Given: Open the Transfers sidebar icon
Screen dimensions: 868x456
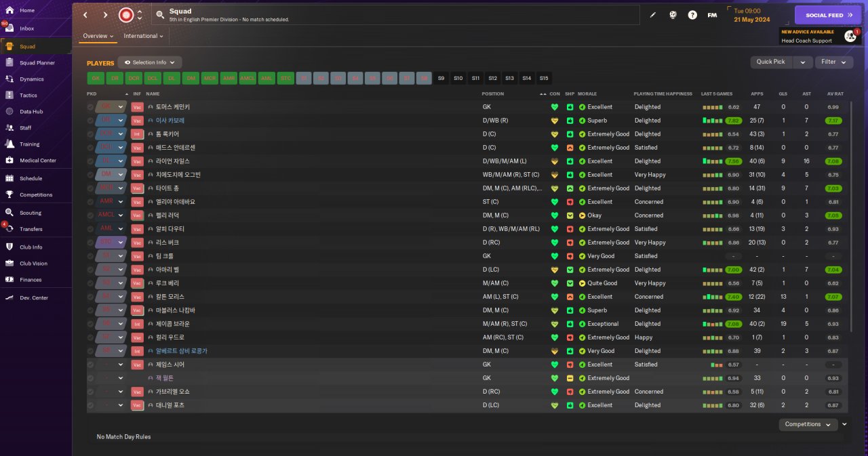Looking at the screenshot, I should [9, 229].
